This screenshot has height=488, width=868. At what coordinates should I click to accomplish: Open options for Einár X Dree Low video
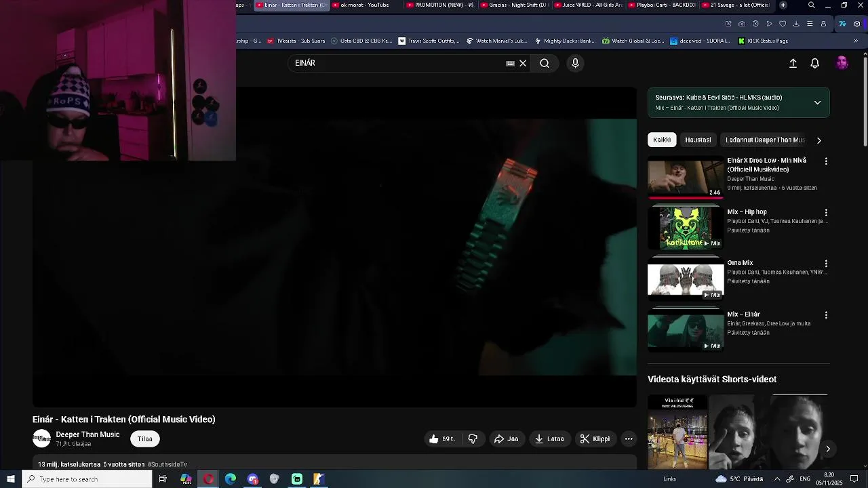click(x=826, y=161)
